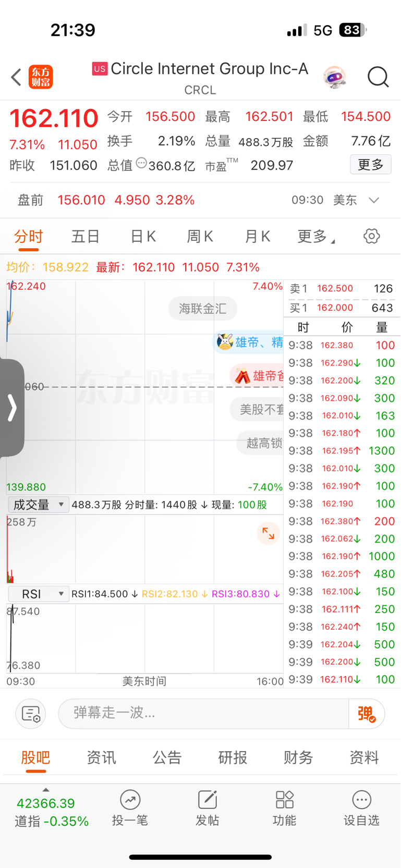
Task: Tap the trade row priced 162.062
Action: point(342,539)
